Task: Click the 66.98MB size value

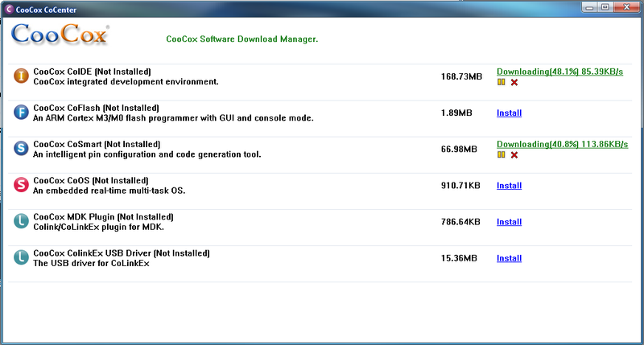Action: [x=459, y=150]
